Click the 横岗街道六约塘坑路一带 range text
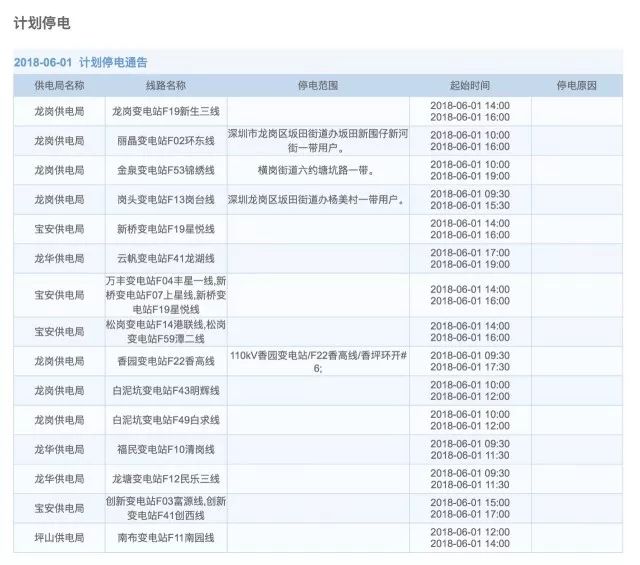640x565 pixels. 316,170
